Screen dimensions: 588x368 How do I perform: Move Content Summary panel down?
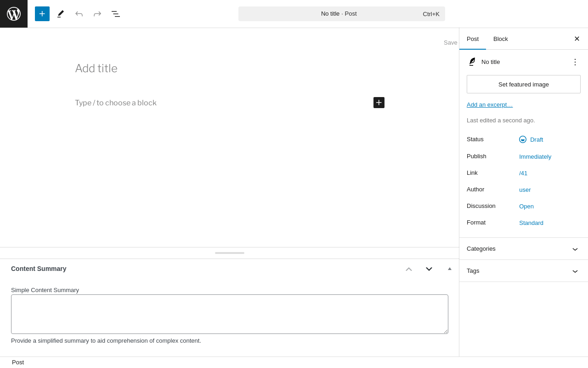[429, 269]
